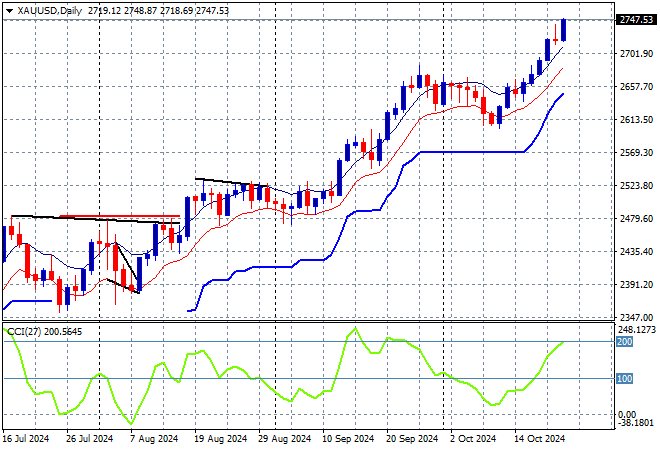Click the 16 Jul 2024 date marker
Screen dimensions: 660x450
click(x=27, y=438)
